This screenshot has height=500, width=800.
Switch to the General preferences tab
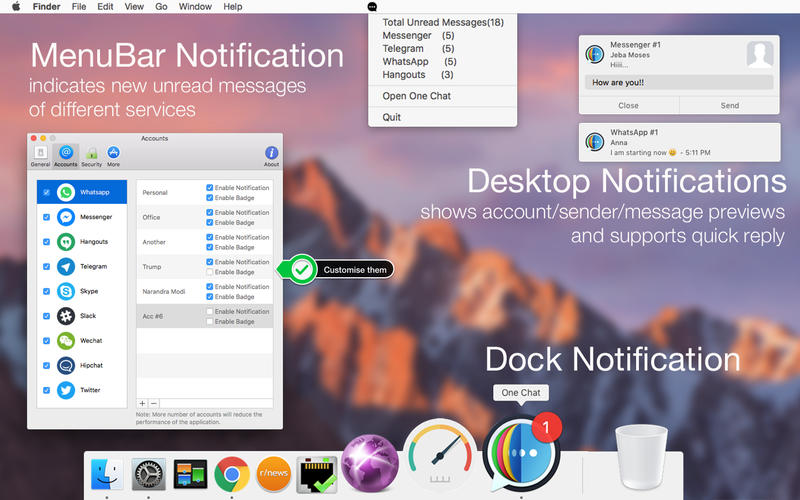[x=40, y=153]
